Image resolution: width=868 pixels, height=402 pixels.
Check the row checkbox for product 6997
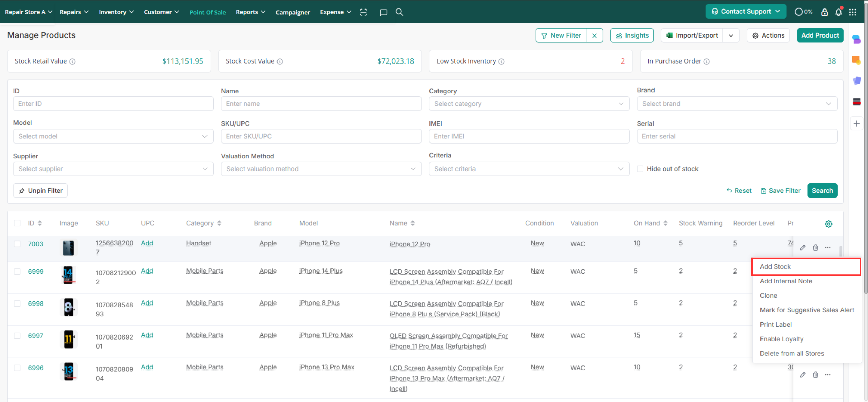click(17, 336)
